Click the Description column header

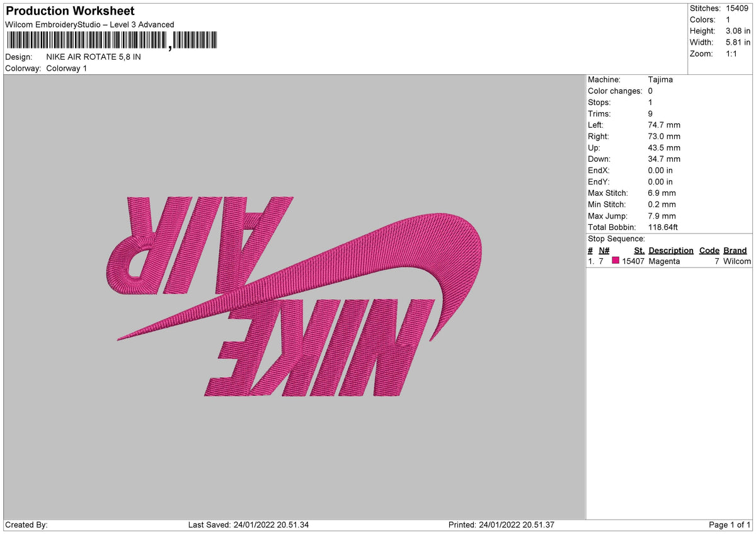pyautogui.click(x=671, y=250)
